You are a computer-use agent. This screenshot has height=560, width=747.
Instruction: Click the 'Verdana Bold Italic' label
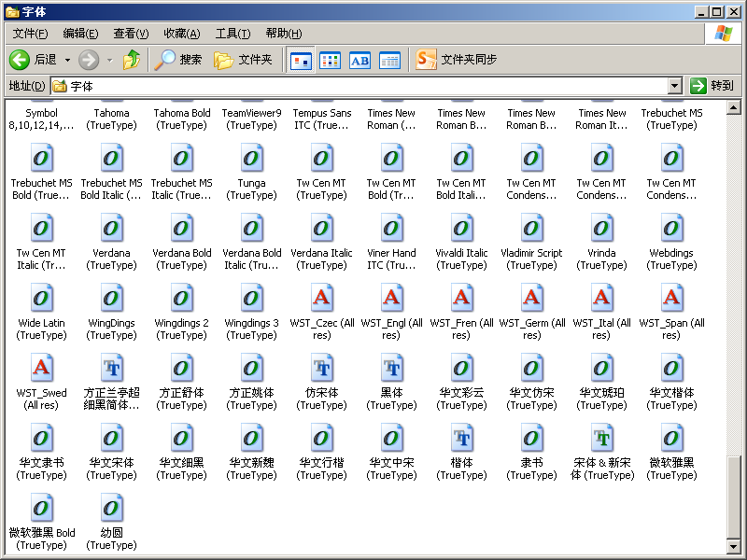coord(251,259)
